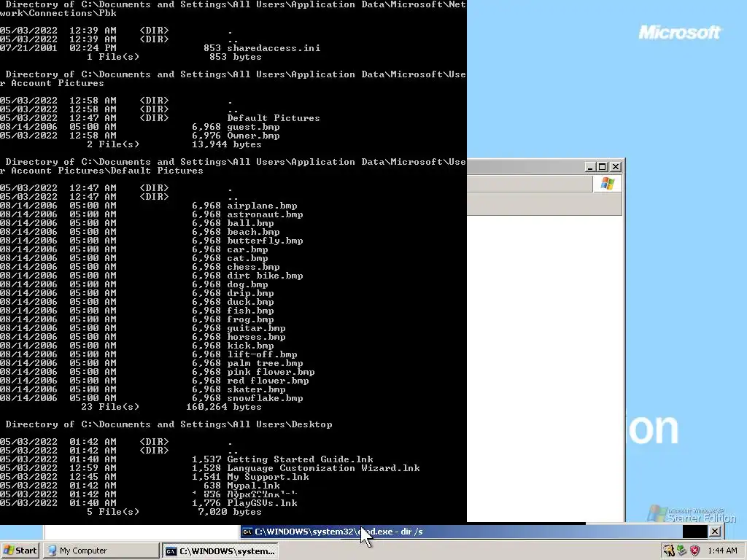Click the horses.bmp entry
Screen dimensions: 747x560
[x=256, y=337]
